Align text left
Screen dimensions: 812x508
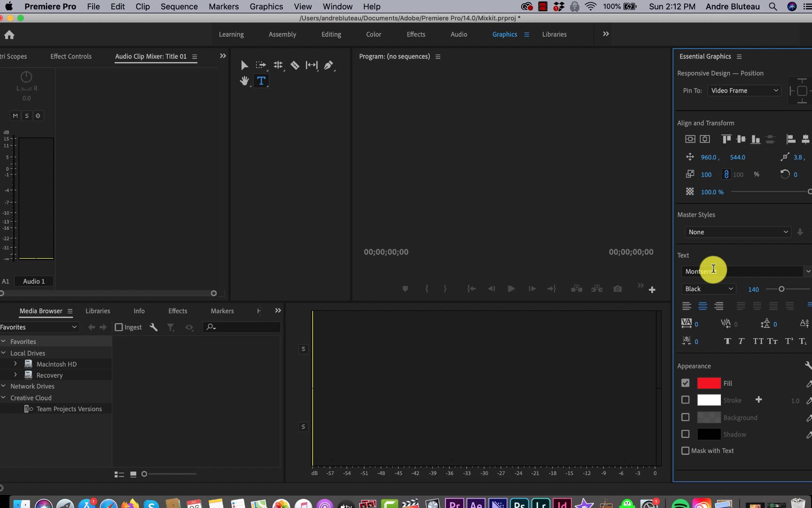coord(687,306)
